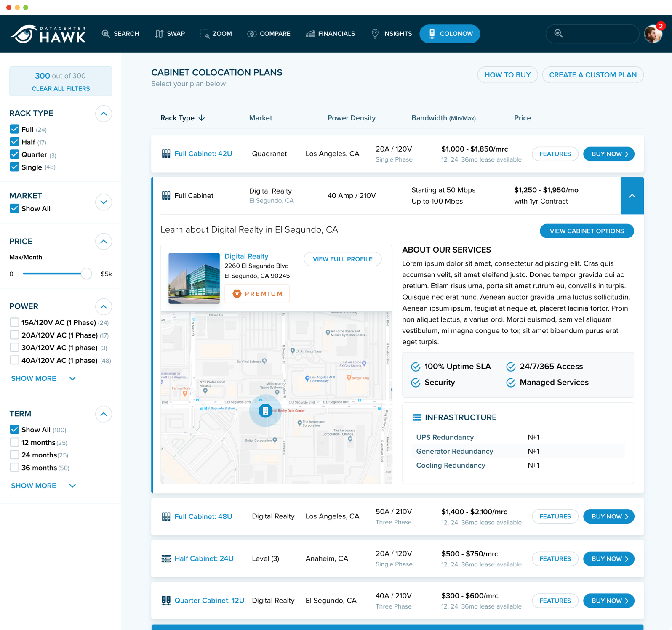Click the magnifier in the search box
The width and height of the screenshot is (672, 630).
pyautogui.click(x=559, y=33)
